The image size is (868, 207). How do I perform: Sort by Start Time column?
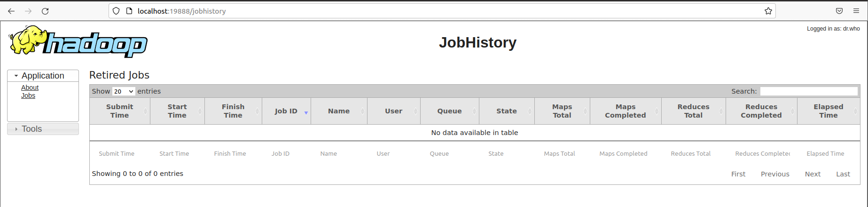(177, 111)
